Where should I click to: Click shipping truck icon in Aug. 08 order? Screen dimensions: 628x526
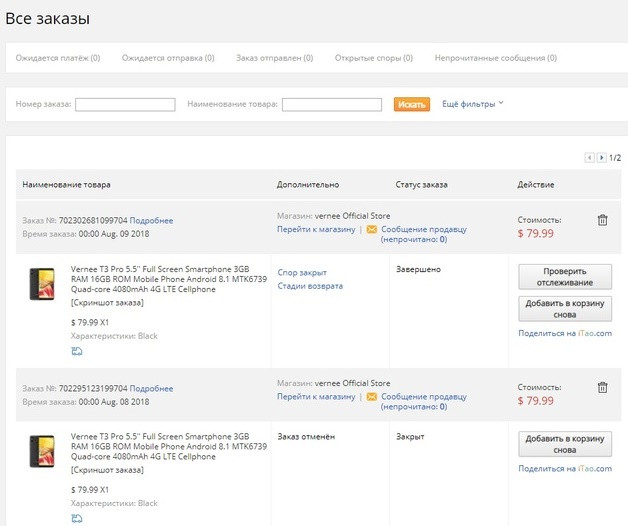tap(76, 518)
